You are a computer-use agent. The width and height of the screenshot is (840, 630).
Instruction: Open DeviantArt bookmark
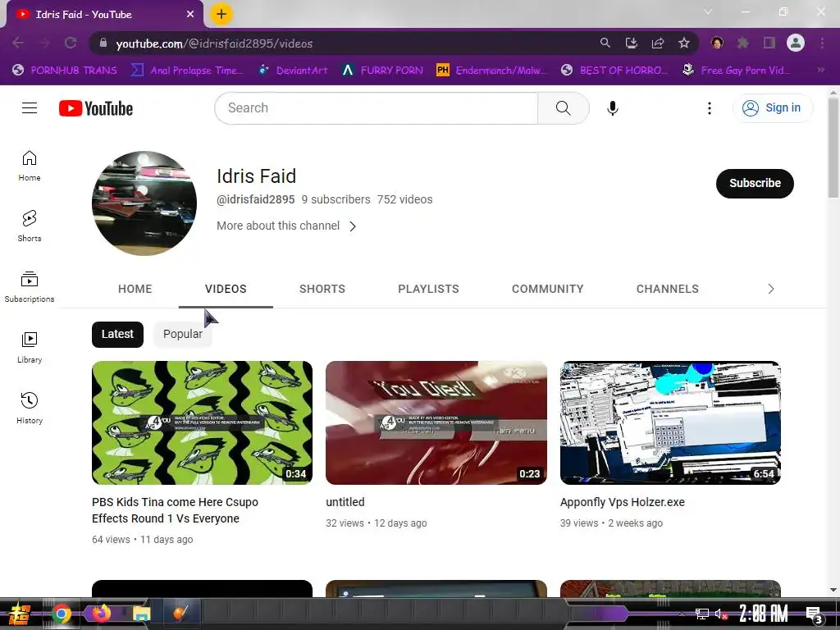coord(293,70)
